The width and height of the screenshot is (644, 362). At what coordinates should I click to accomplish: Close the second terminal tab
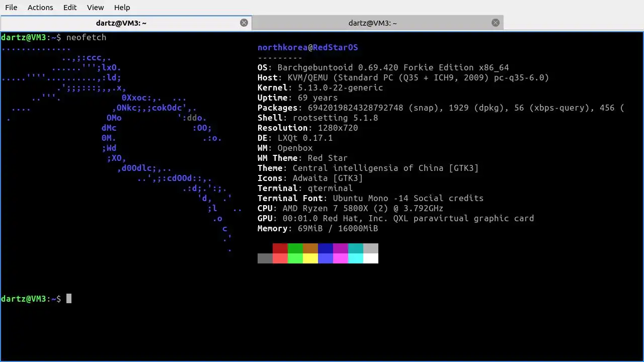pyautogui.click(x=496, y=23)
